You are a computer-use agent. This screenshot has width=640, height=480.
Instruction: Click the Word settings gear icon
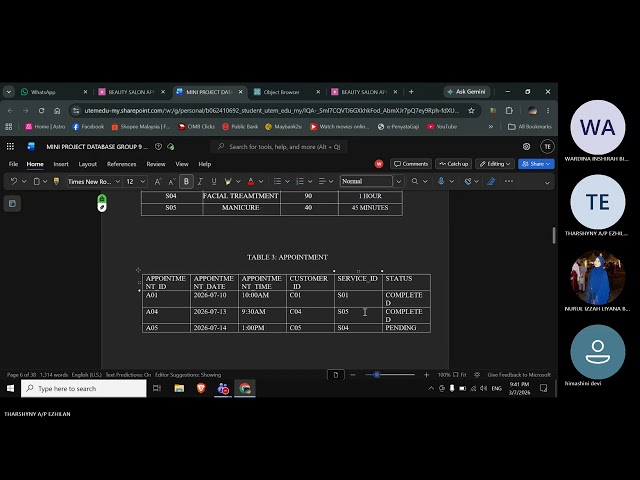527,147
